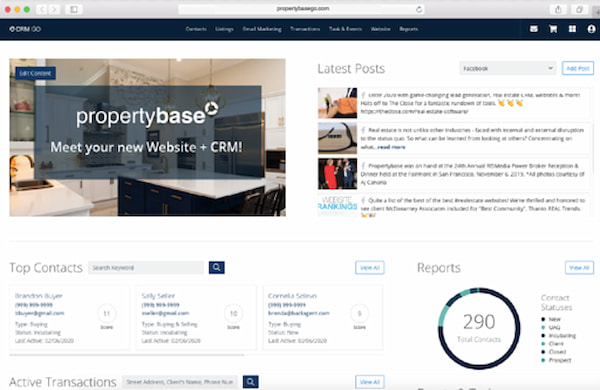Open the user profile icon
600x390 pixels.
click(x=591, y=29)
